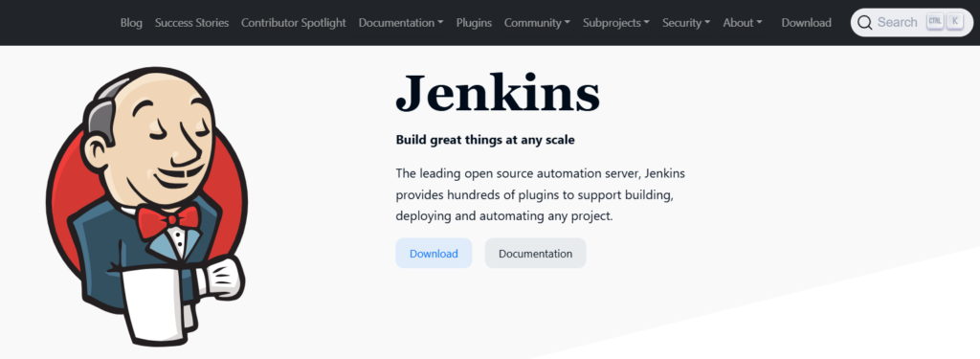Click the Jenkins heading text
This screenshot has height=359, width=980.
tap(498, 93)
